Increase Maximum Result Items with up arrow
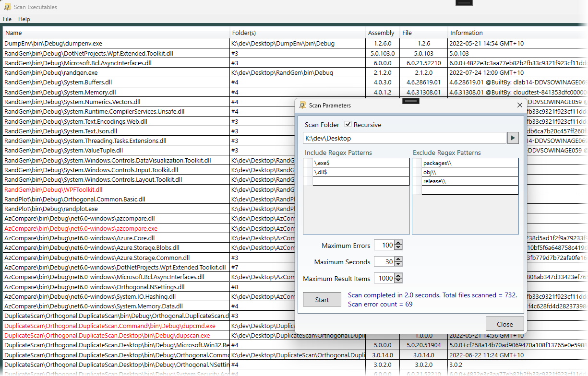 [x=398, y=276]
